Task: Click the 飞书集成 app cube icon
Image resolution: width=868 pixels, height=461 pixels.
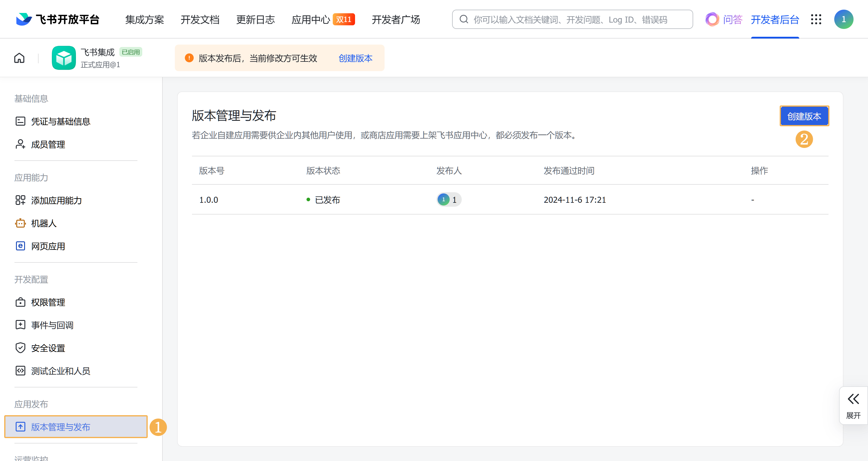Action: 64,58
